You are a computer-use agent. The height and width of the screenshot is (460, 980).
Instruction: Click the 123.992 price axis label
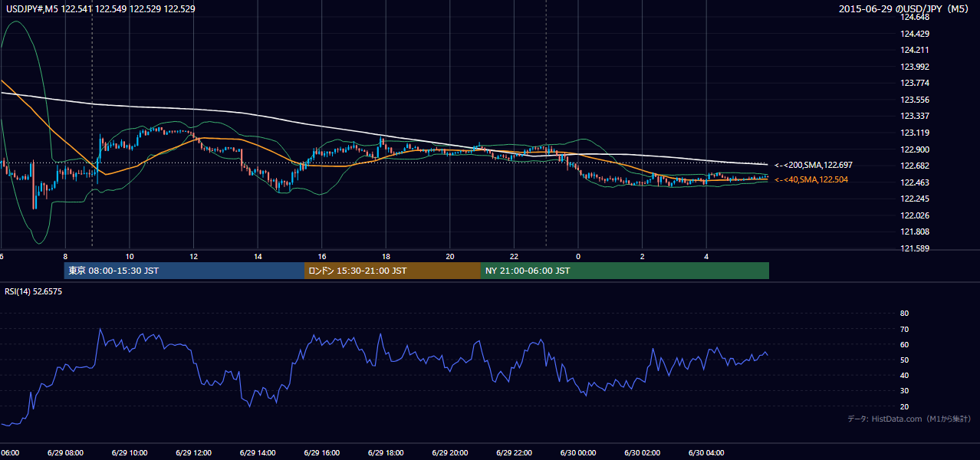(x=915, y=67)
